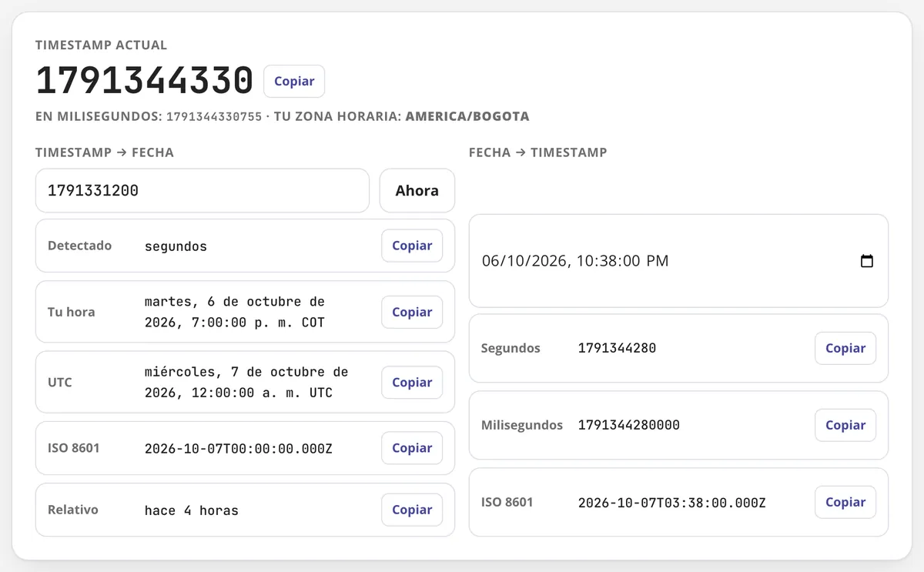Open the calendar picker icon in date field
The width and height of the screenshot is (924, 572).
866,261
